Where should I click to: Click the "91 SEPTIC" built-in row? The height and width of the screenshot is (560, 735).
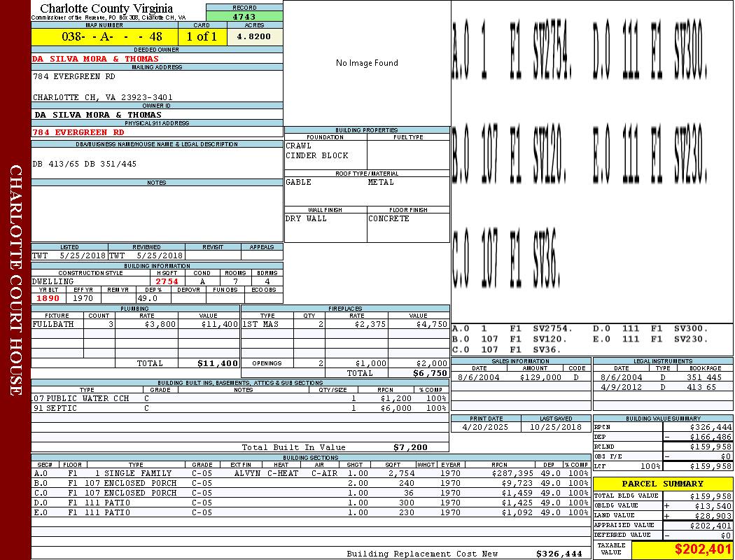[240, 409]
